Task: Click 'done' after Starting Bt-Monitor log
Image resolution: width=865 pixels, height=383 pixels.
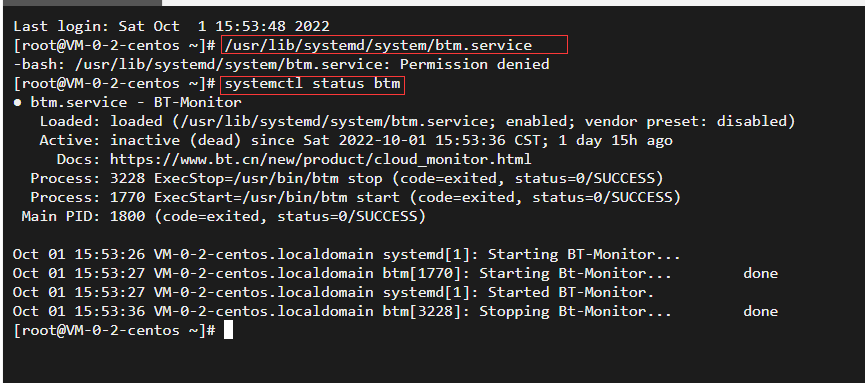Action: point(760,274)
